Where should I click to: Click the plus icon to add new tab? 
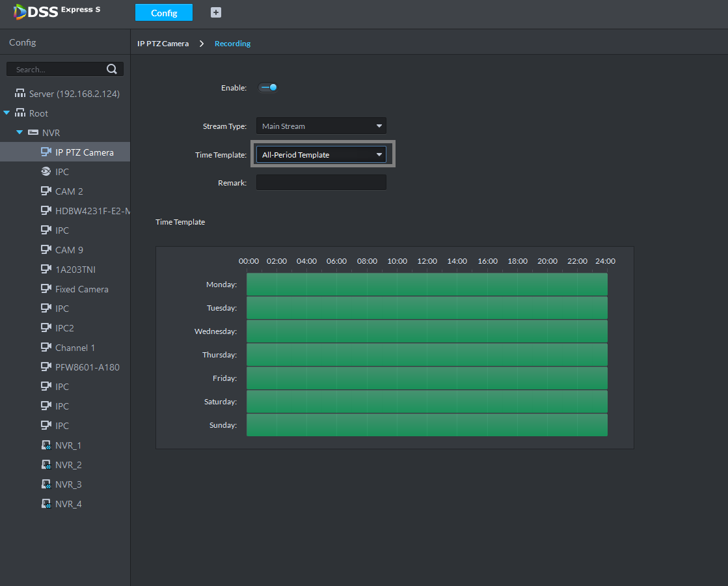coord(216,12)
